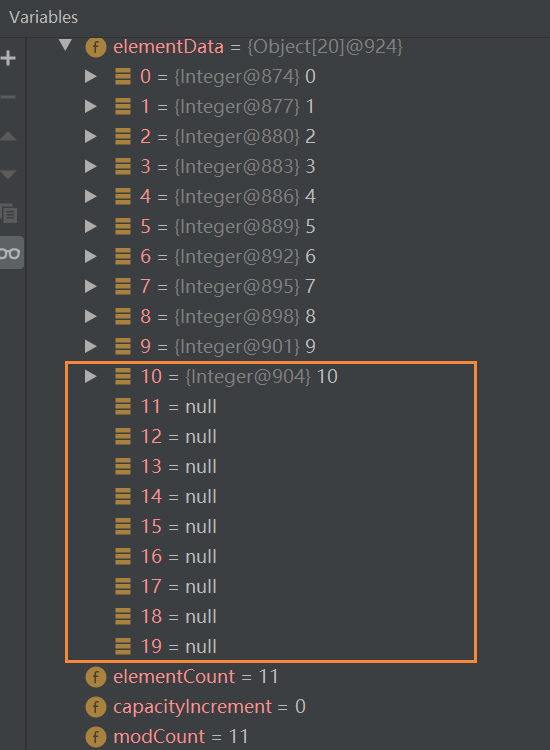Click the Remove Watch minus icon
This screenshot has width=550, height=750.
[x=8, y=97]
